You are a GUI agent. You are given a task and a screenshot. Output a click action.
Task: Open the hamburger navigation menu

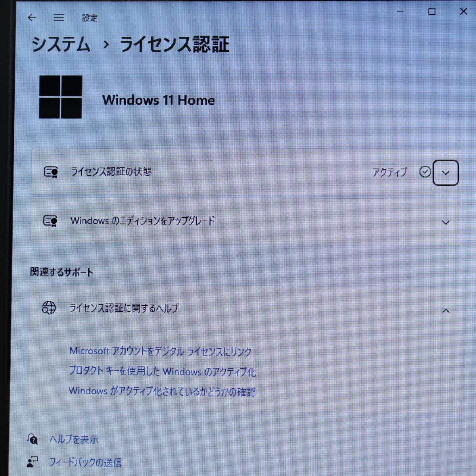[59, 17]
